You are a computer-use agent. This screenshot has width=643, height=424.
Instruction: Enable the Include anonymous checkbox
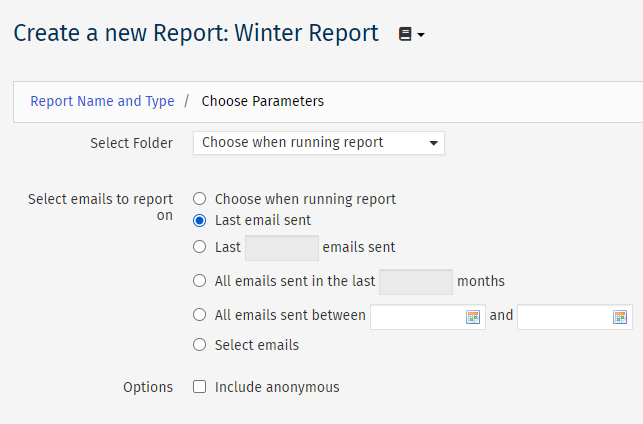(200, 387)
